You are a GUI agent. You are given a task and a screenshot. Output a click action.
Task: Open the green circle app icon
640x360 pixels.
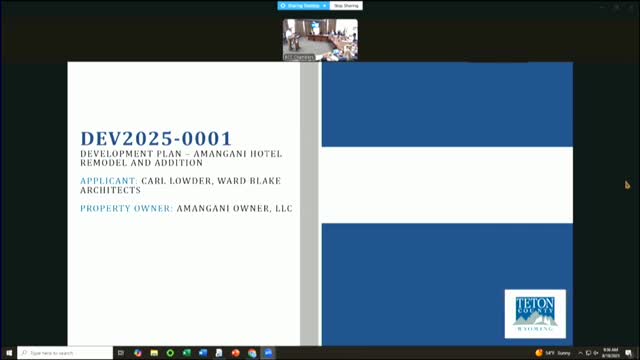pos(170,353)
